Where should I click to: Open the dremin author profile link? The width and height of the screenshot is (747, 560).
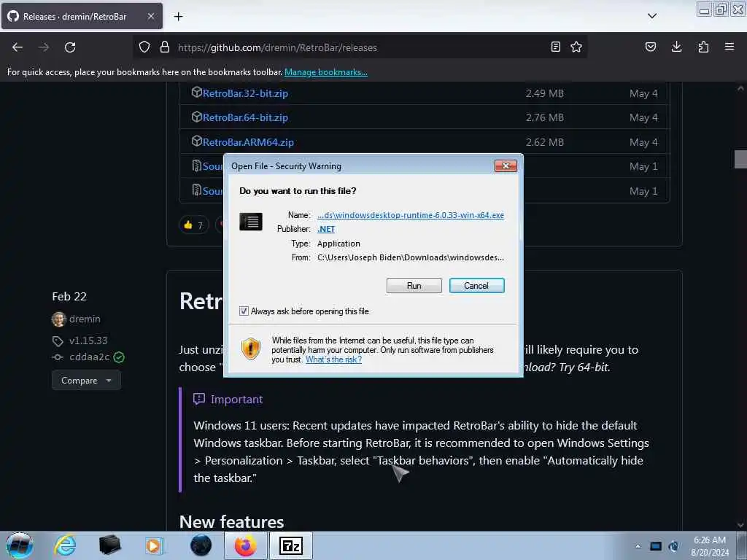[x=85, y=319]
